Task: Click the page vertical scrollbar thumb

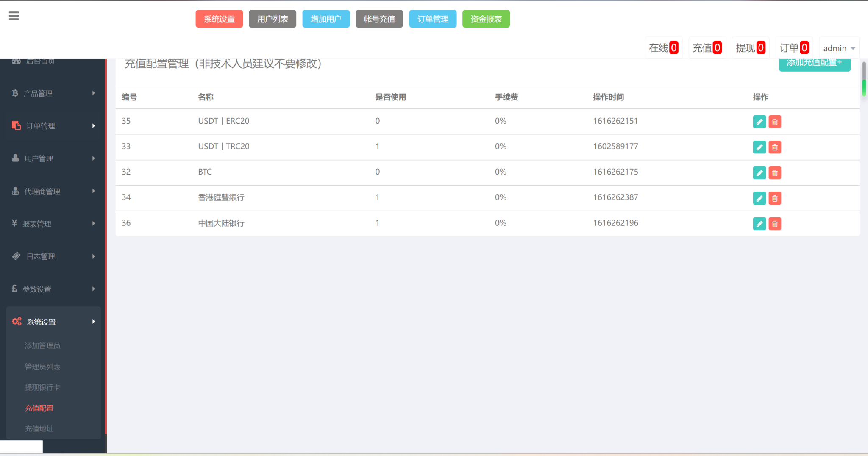Action: point(864,79)
